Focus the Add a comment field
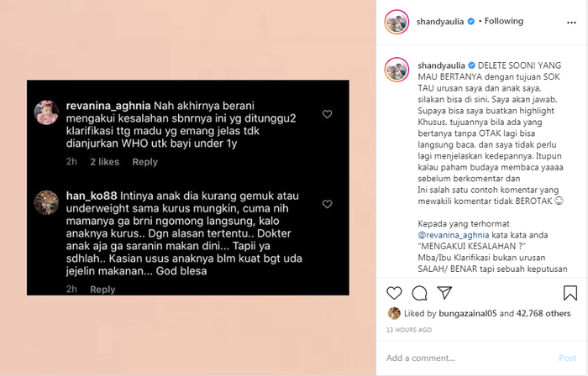Screen dimensions: 588x376 click(x=469, y=358)
